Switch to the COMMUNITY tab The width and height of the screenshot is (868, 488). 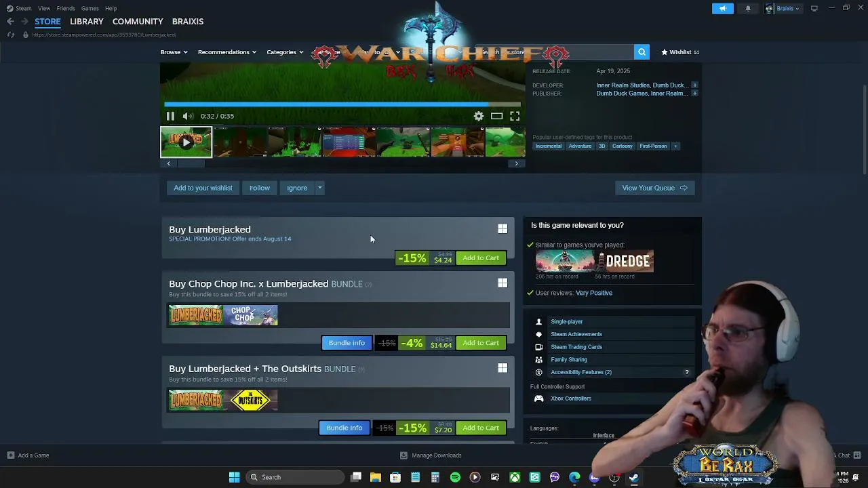pos(138,22)
